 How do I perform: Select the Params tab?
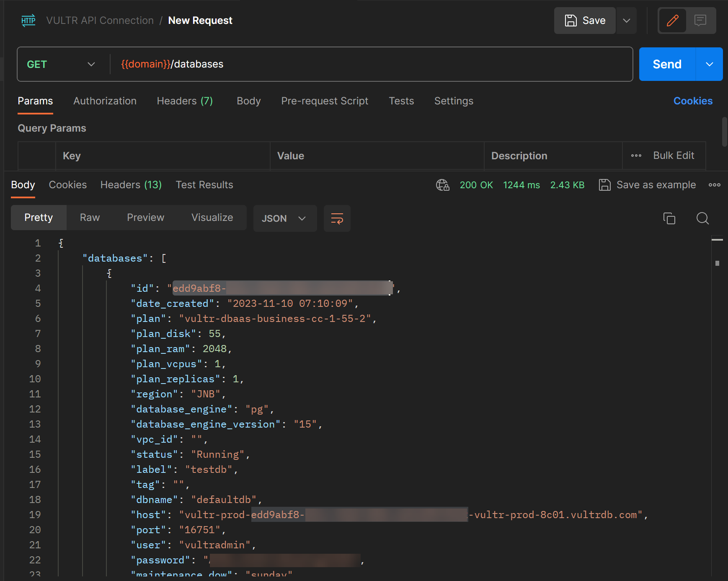[35, 101]
